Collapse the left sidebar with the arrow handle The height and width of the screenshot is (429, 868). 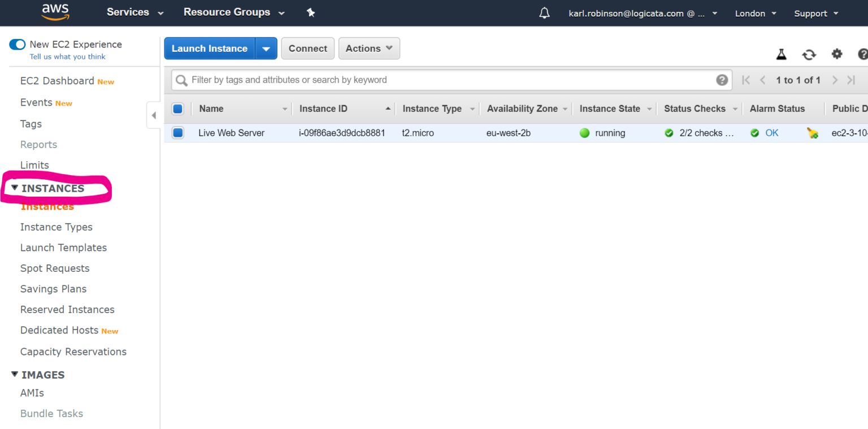pyautogui.click(x=154, y=115)
